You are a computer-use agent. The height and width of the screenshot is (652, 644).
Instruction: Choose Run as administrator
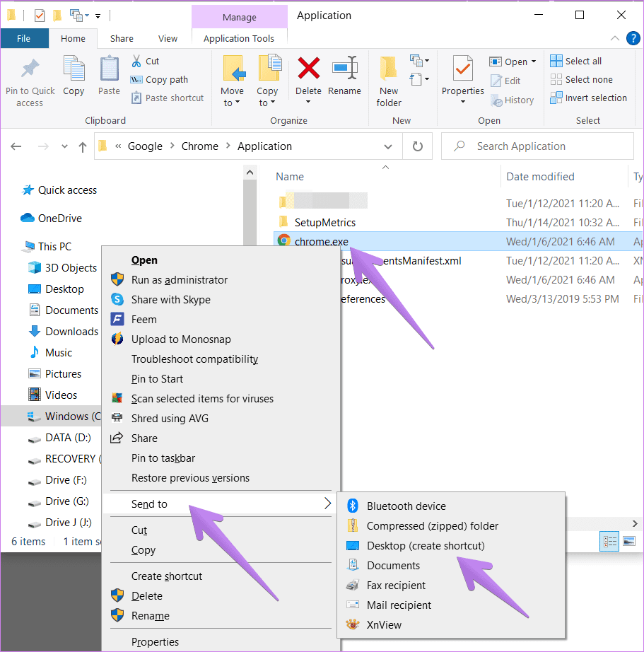[221, 280]
